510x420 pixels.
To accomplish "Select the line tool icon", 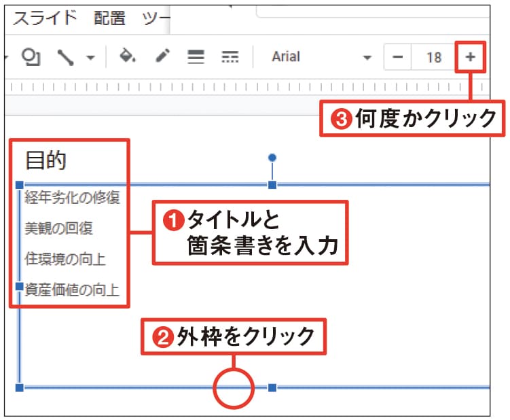I will (65, 58).
